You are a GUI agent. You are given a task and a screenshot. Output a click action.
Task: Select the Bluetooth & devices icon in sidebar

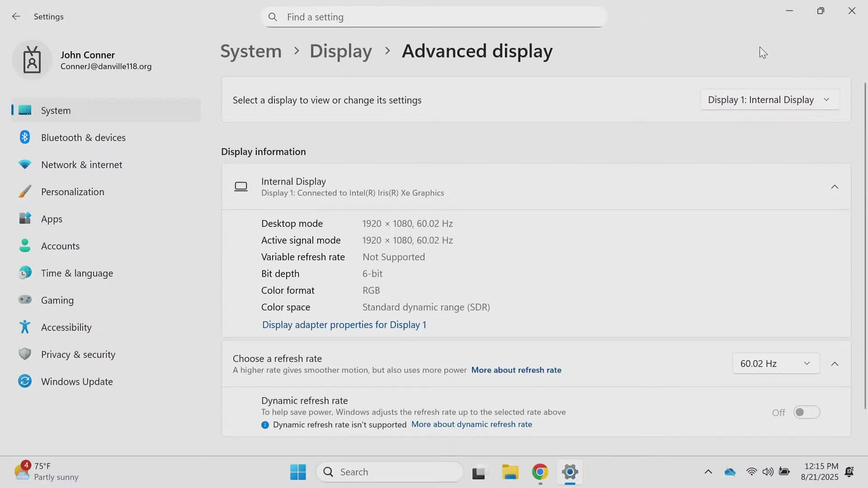tap(25, 137)
